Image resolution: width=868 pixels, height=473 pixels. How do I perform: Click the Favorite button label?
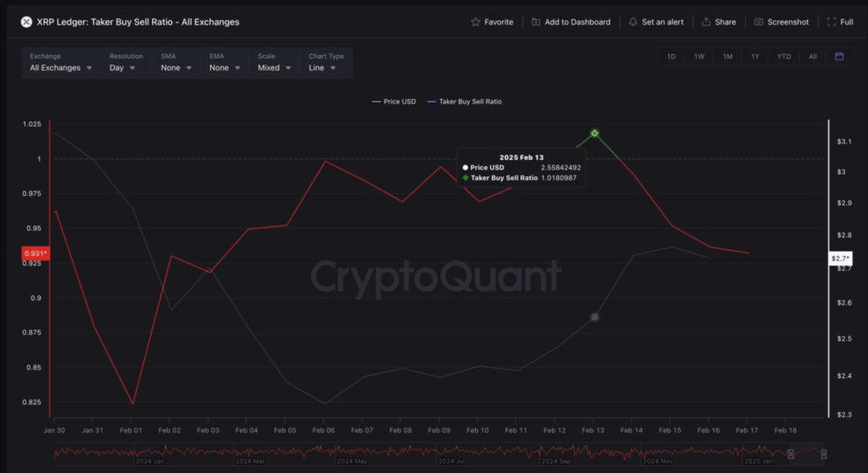tap(498, 22)
